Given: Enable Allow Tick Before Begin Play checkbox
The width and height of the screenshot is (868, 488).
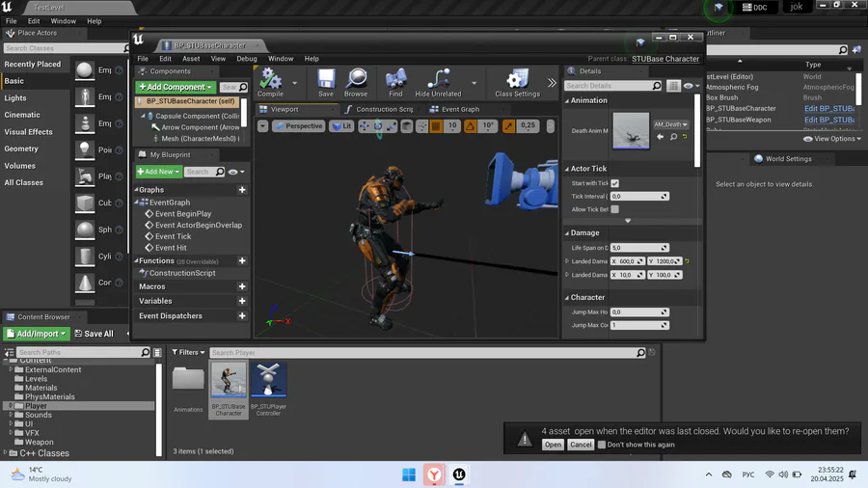Looking at the screenshot, I should tap(615, 209).
